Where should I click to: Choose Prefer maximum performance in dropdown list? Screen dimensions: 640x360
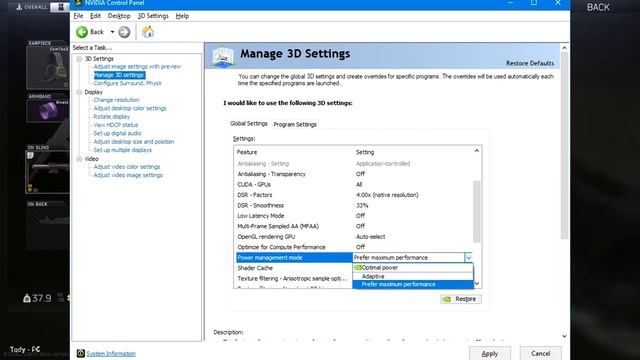(413, 284)
